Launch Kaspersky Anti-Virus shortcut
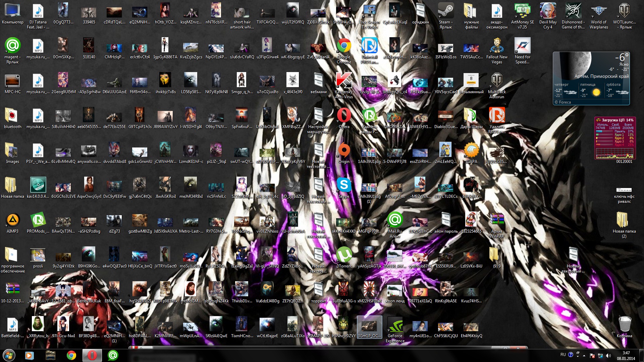The width and height of the screenshot is (644, 362). coord(344,86)
